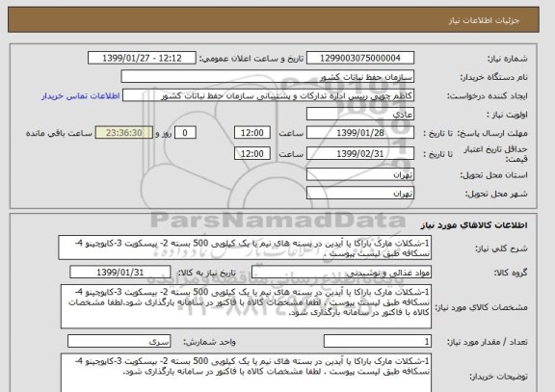Screen dimensions: 555x392
Task: Select the اطلاعات کالاهای مورد نیاز section heading
Action: (x=474, y=225)
